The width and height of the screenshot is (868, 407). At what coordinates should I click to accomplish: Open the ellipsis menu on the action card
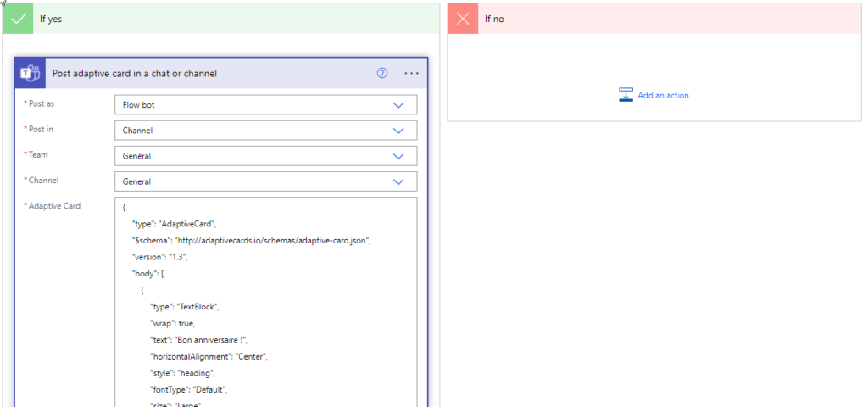point(412,74)
